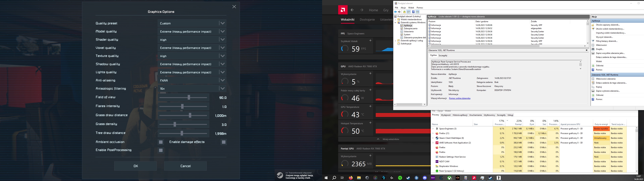Enable the damage effects checkbox
Image resolution: width=644 pixels, height=181 pixels.
pyautogui.click(x=223, y=142)
